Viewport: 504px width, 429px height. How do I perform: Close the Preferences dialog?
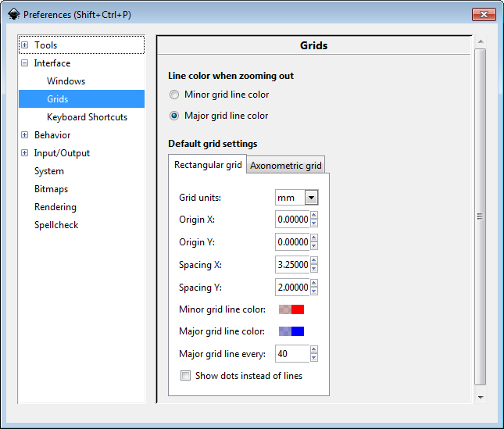coord(484,14)
